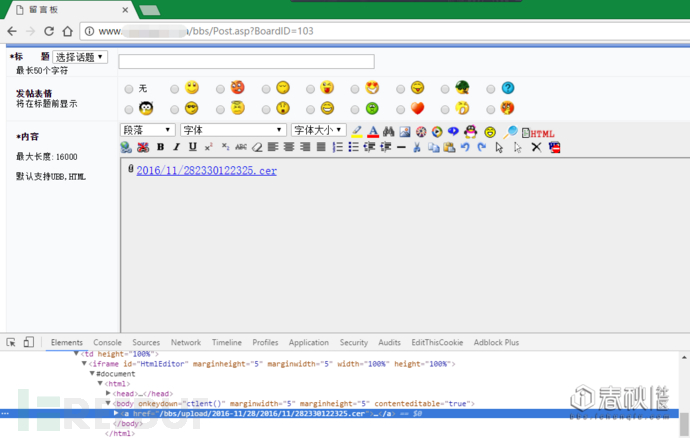Switch editor to HTML source mode
The image size is (690, 438).
pyautogui.click(x=538, y=133)
